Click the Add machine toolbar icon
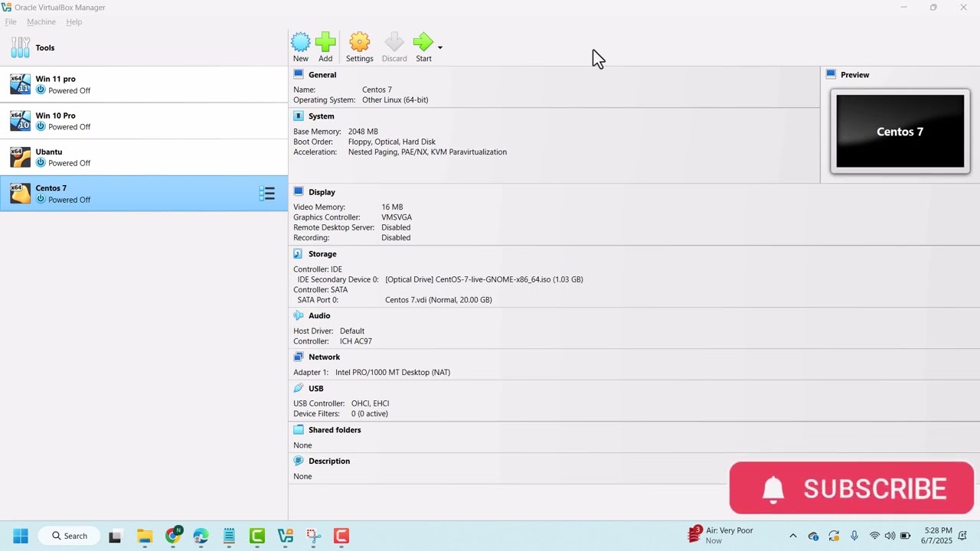The width and height of the screenshot is (980, 551). pyautogui.click(x=325, y=47)
